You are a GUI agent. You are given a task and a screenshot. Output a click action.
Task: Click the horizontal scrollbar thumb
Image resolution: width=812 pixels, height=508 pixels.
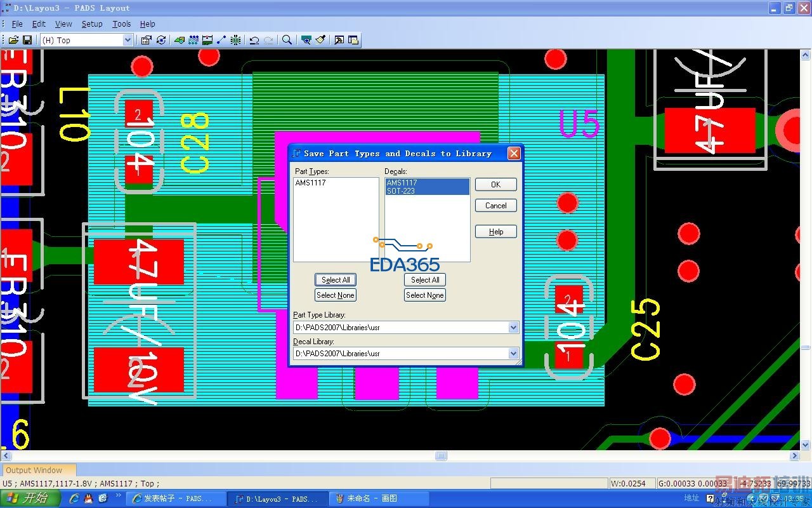441,456
